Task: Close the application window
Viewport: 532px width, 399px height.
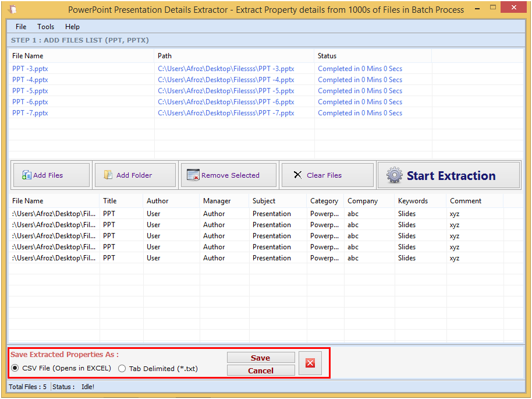Action: pyautogui.click(x=514, y=7)
